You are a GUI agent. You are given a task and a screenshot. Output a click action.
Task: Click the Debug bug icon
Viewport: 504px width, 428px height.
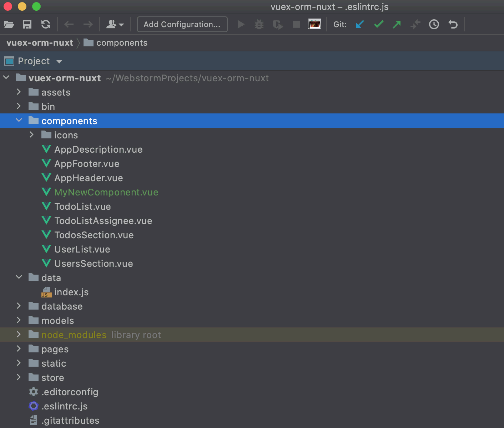pos(259,24)
